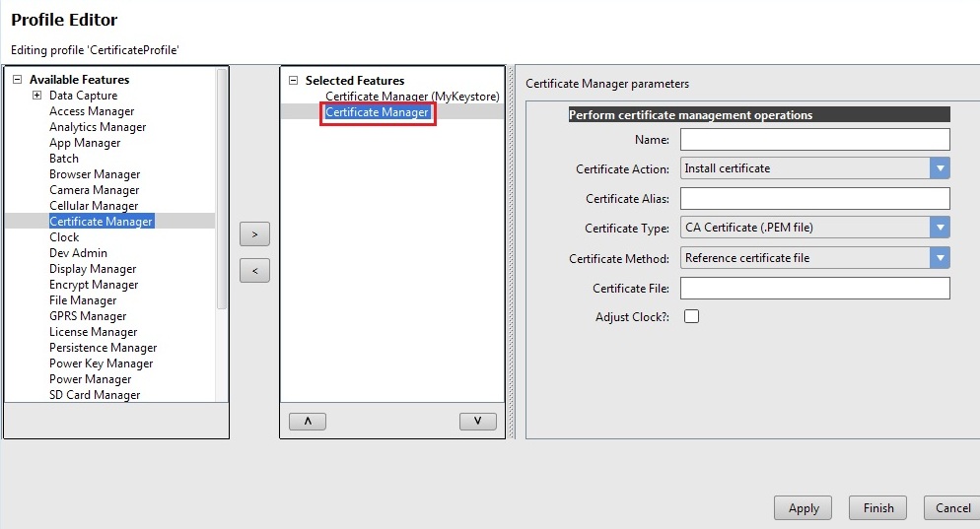Click the Finish button

pos(877,508)
